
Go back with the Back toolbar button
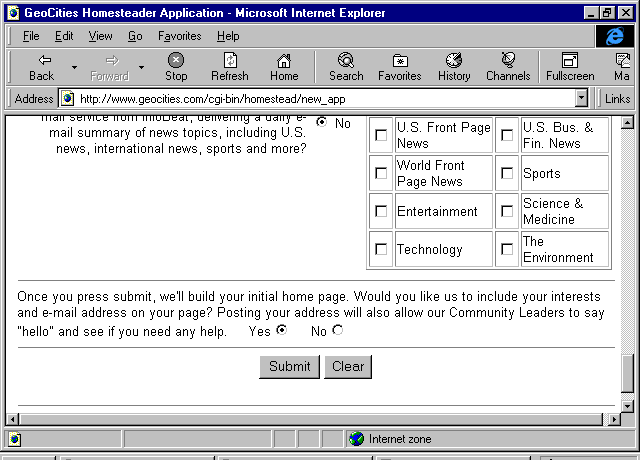pyautogui.click(x=42, y=67)
